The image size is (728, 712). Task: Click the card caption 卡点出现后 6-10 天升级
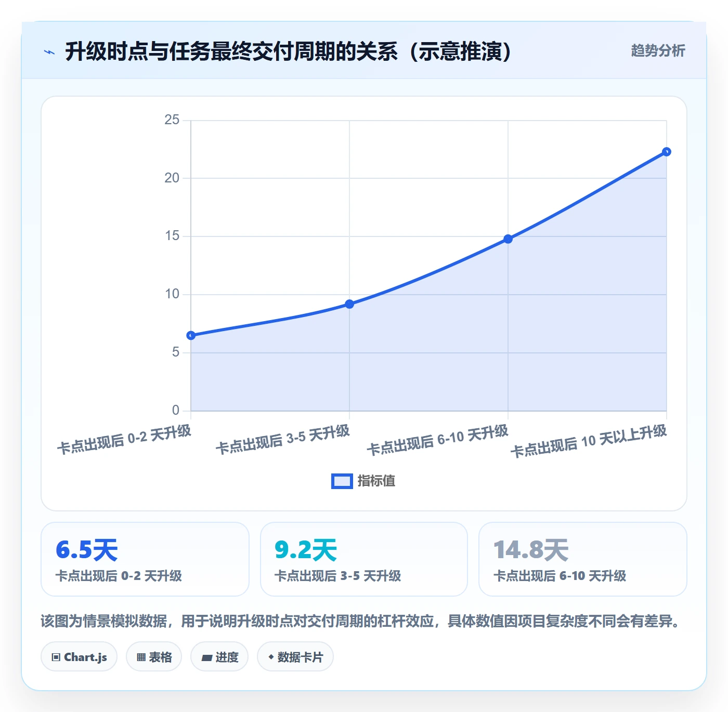point(560,576)
